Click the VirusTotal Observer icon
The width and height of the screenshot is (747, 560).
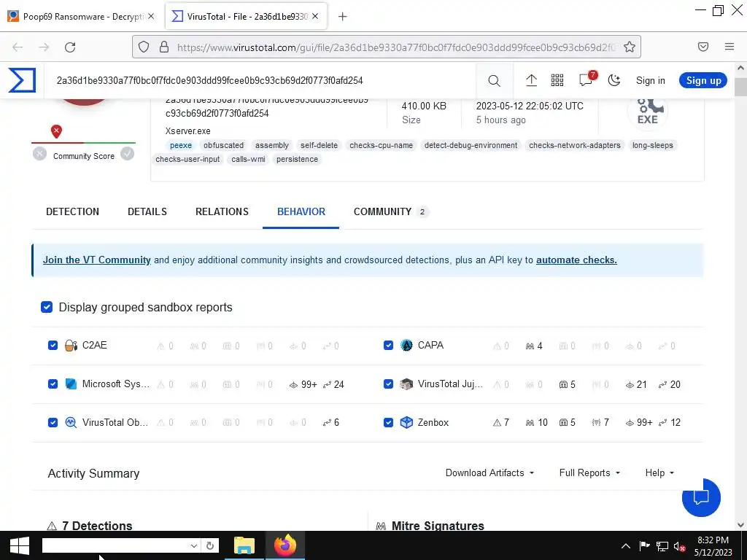71,422
